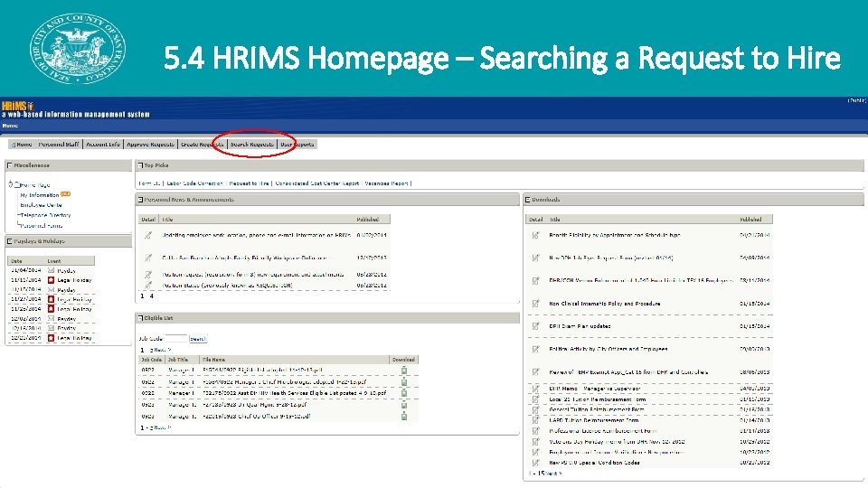The image size is (868, 488).
Task: Open the Personnel Staff menu
Action: click(x=59, y=145)
